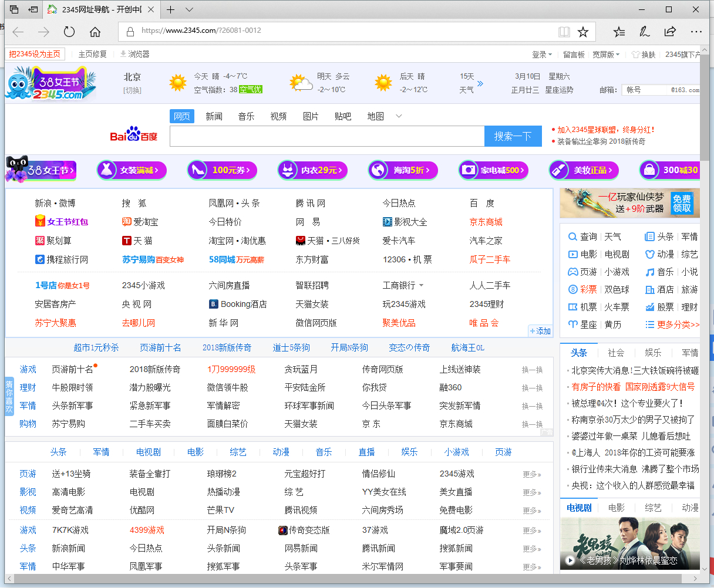Open the add notes pen icon
The width and height of the screenshot is (714, 588).
pos(645,32)
